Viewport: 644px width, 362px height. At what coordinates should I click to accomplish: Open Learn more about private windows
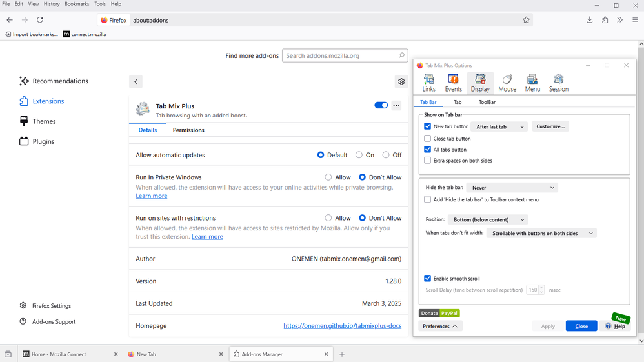(152, 196)
